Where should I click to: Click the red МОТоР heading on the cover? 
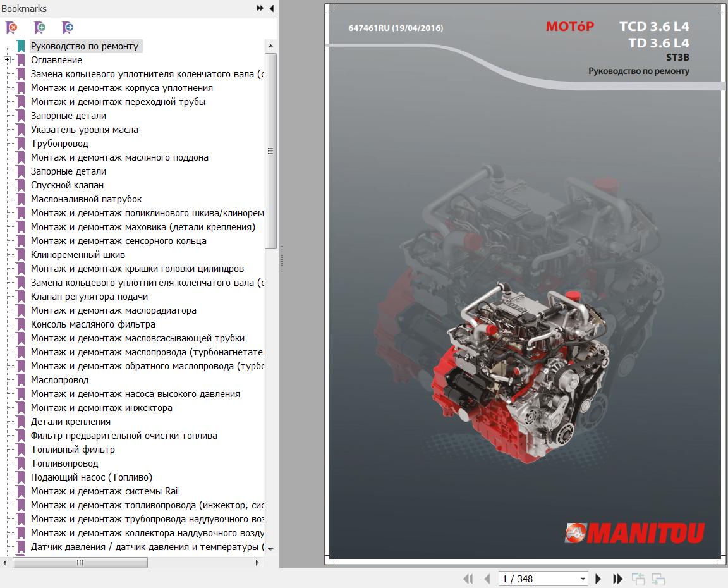(569, 27)
